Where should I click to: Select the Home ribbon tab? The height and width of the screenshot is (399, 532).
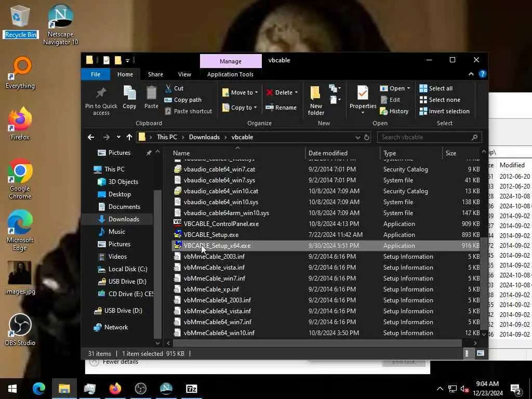pyautogui.click(x=125, y=74)
